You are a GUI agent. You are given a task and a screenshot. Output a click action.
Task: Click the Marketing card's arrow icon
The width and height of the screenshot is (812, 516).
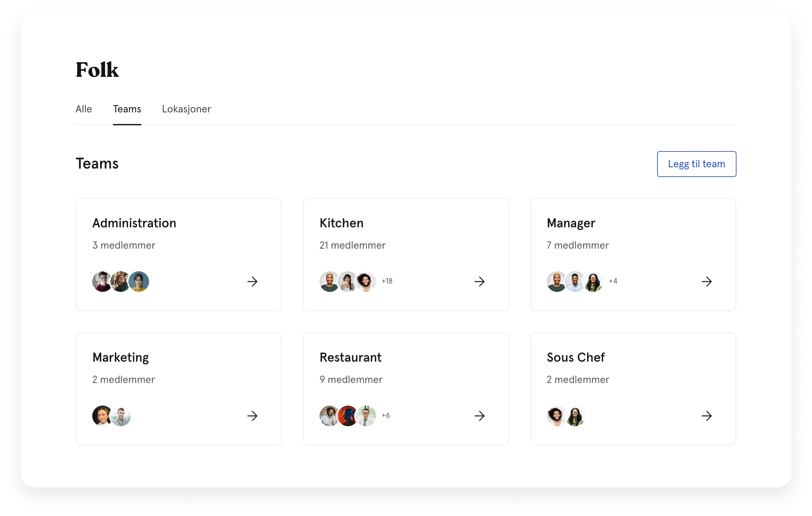[252, 416]
